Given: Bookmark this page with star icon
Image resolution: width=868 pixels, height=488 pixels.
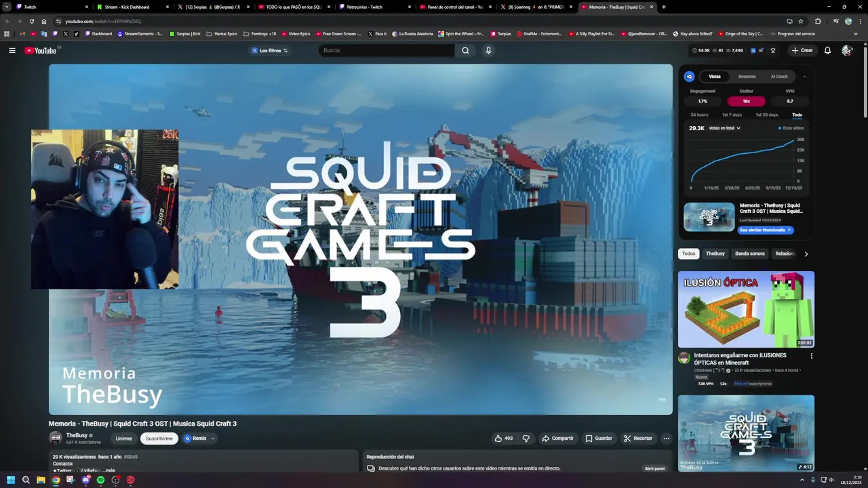Looking at the screenshot, I should click(801, 21).
